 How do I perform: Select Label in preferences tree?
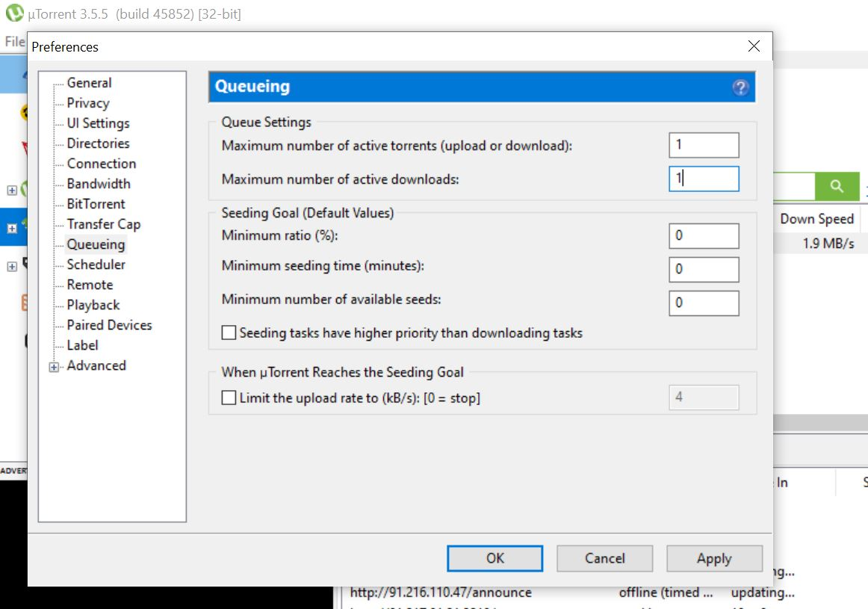point(82,345)
